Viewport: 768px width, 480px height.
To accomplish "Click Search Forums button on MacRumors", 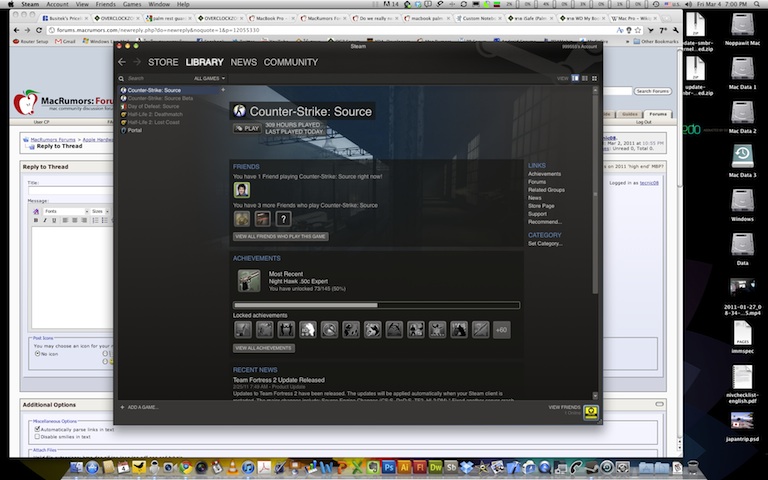I will pos(653,91).
